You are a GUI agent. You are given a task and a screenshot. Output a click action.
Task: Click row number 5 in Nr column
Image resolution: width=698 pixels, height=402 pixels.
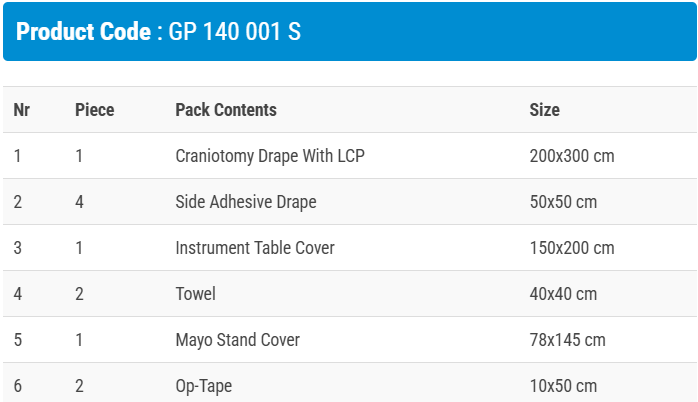coord(18,340)
